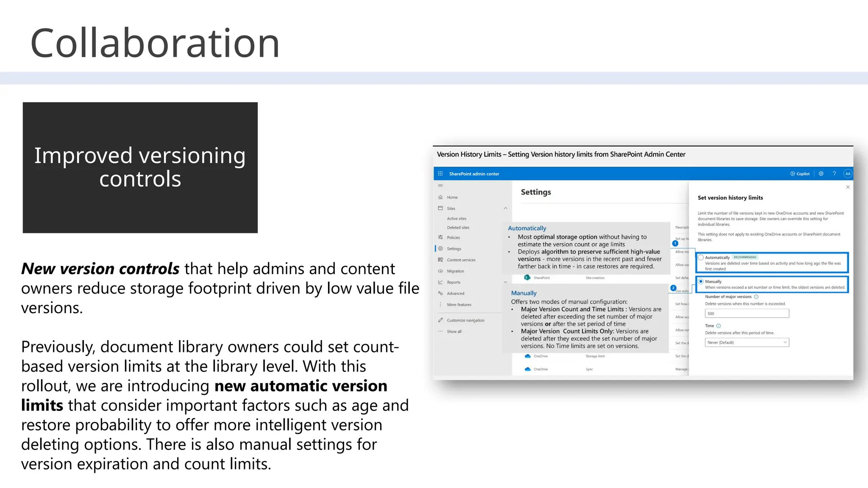868x488 pixels.
Task: Collapse the navigation with hamburger icon
Action: click(440, 186)
